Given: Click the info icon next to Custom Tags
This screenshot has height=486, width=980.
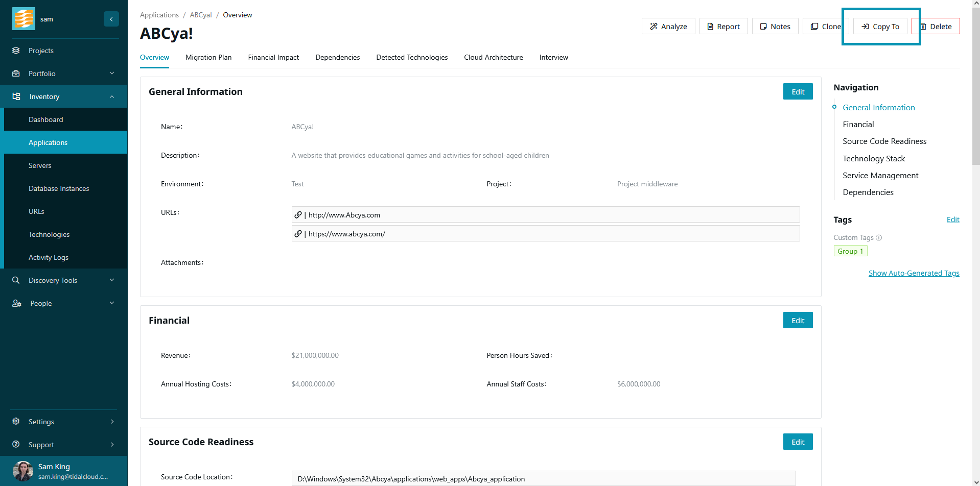Looking at the screenshot, I should pyautogui.click(x=879, y=238).
